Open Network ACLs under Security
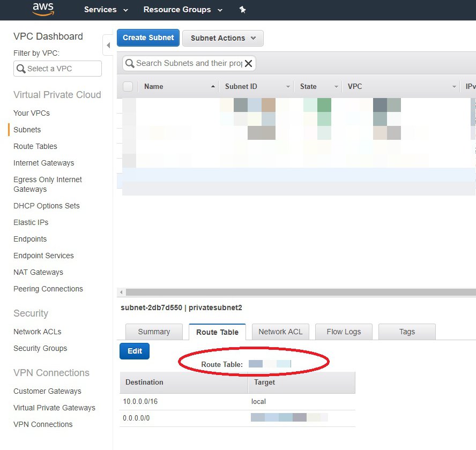Viewport: 476px width, 450px height. point(38,332)
